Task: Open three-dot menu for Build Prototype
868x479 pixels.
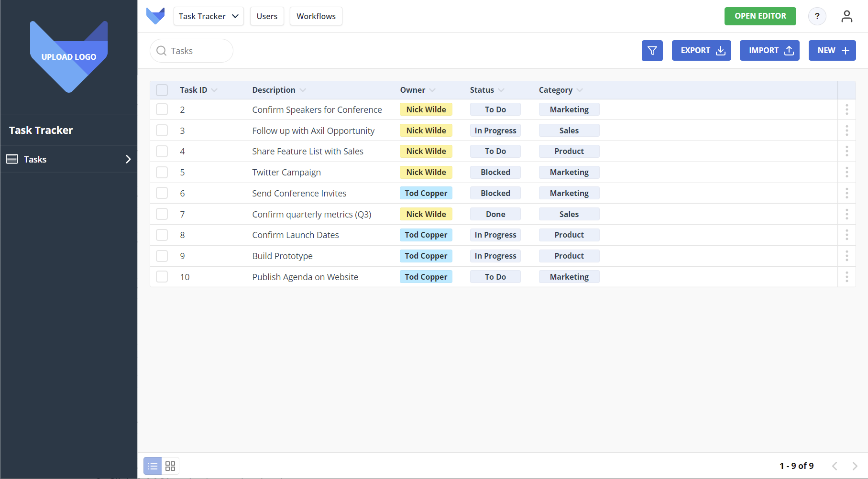Action: pos(846,256)
